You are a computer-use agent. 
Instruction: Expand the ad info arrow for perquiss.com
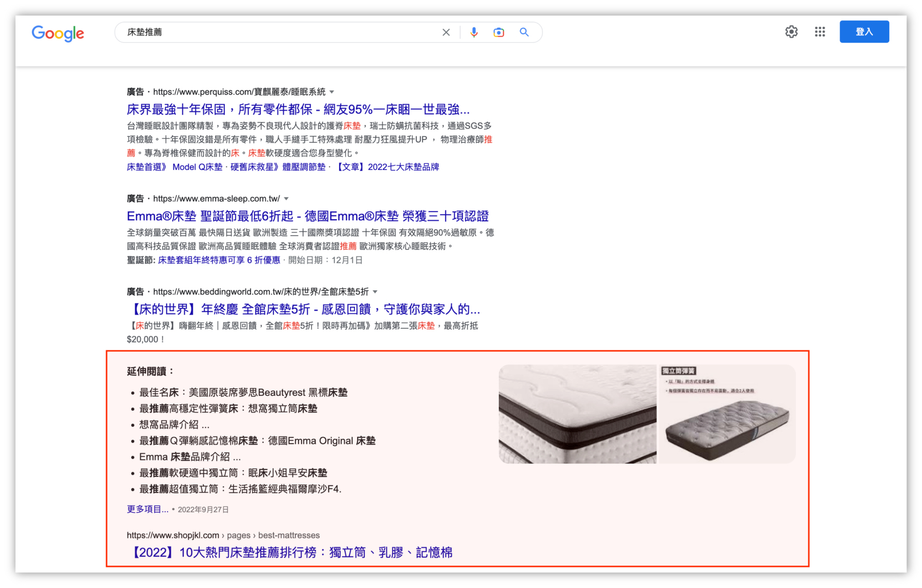(332, 92)
